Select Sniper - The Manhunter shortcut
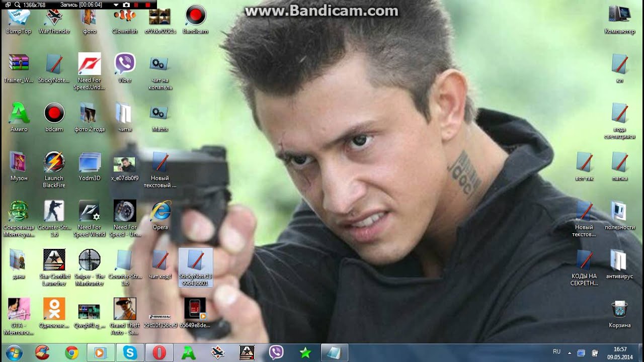 coord(90,267)
